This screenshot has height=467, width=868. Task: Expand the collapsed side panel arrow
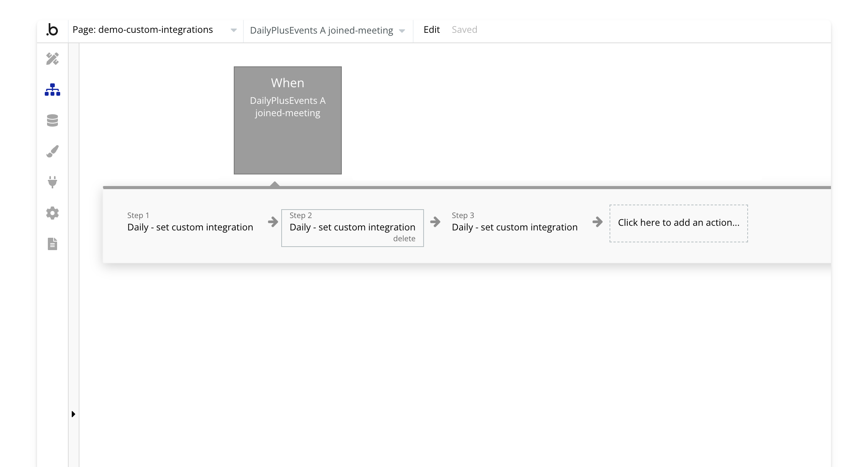[73, 414]
